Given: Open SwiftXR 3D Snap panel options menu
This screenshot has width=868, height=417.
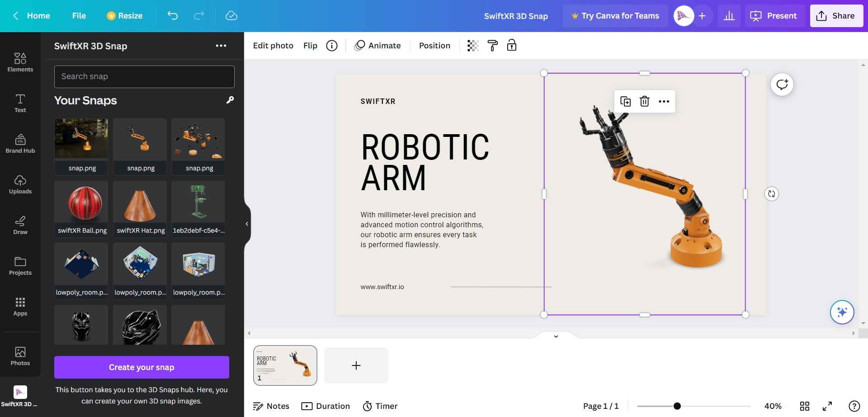Looking at the screenshot, I should (x=221, y=46).
